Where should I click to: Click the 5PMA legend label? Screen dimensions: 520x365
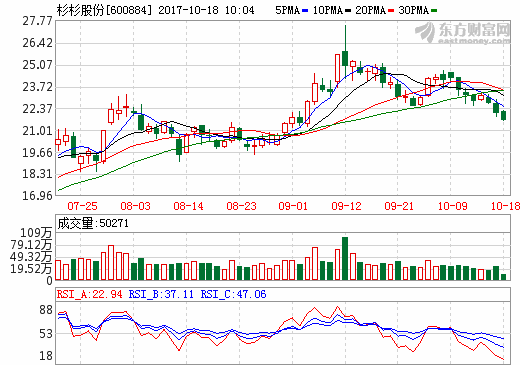tap(287, 10)
